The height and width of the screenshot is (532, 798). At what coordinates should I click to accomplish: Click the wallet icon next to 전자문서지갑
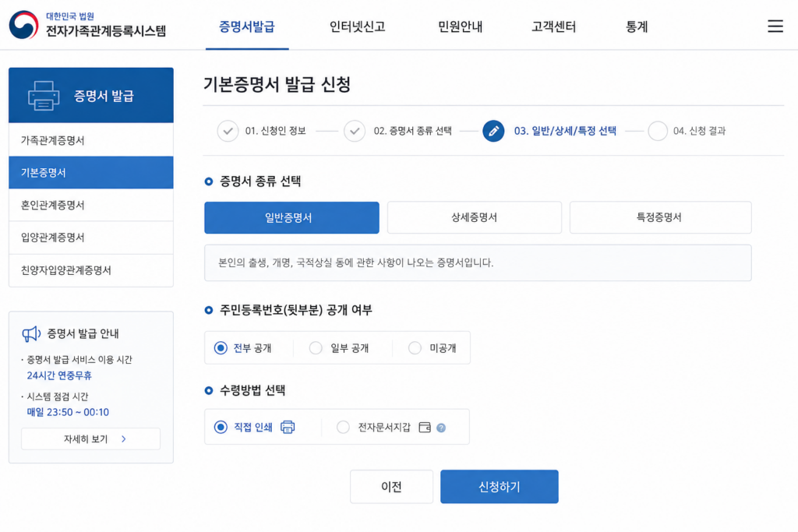click(425, 427)
